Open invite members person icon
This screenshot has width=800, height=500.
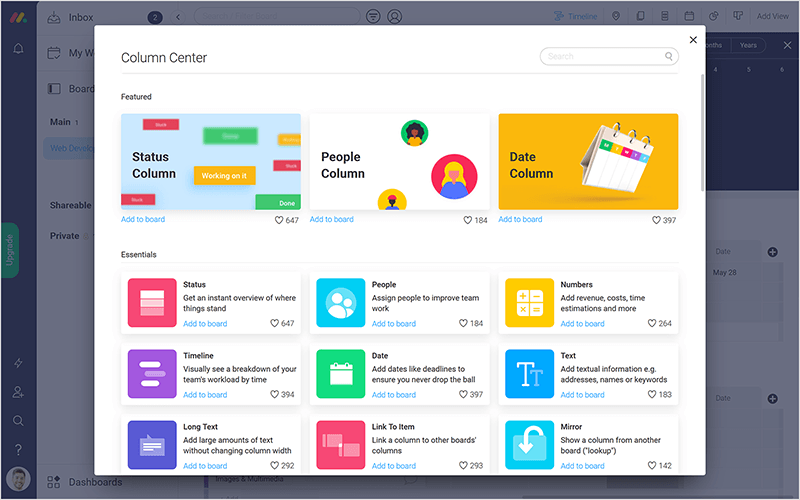(18, 392)
